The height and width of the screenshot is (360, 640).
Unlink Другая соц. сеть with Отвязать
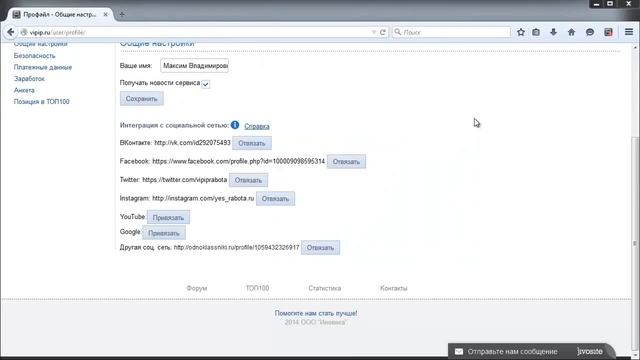320,248
